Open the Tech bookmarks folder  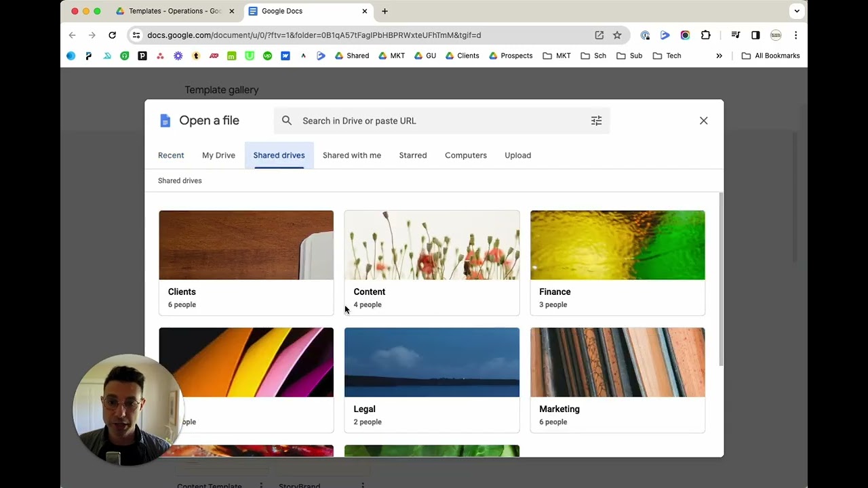coord(667,56)
